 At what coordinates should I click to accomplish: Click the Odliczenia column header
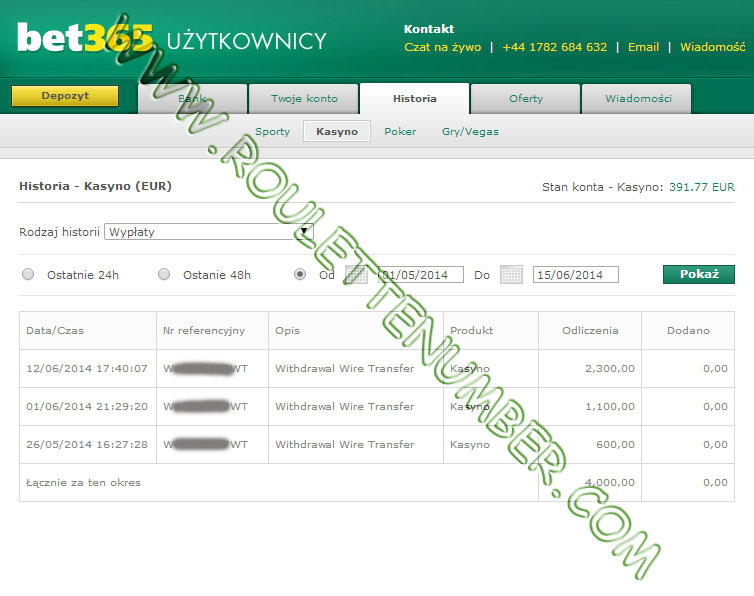(590, 330)
